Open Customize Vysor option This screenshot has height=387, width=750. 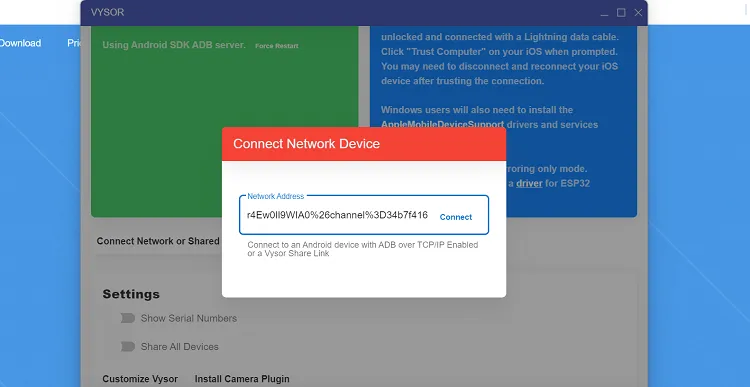pyautogui.click(x=140, y=379)
